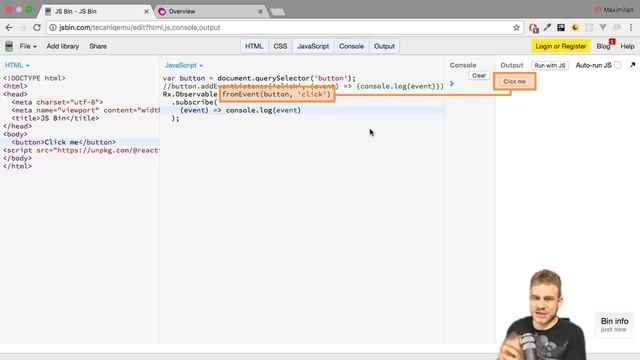Click the floppy disk save extension icon

[x=561, y=28]
